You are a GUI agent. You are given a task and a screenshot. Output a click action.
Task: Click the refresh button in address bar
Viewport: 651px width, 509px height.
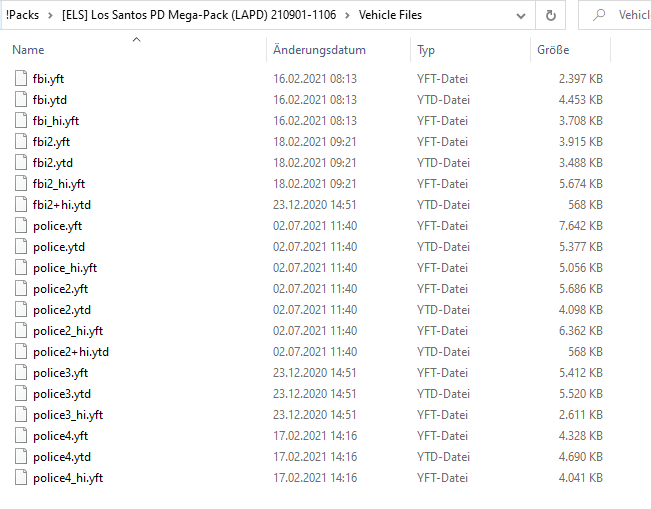[x=551, y=15]
